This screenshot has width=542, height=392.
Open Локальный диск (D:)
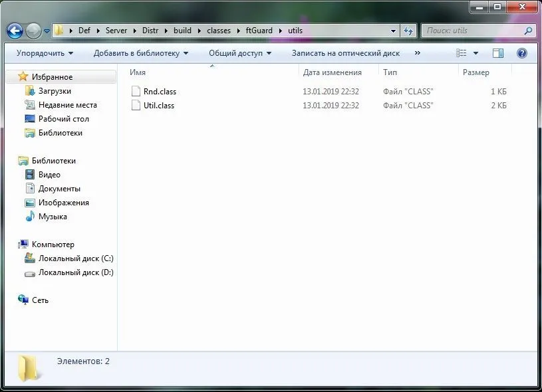click(x=76, y=272)
